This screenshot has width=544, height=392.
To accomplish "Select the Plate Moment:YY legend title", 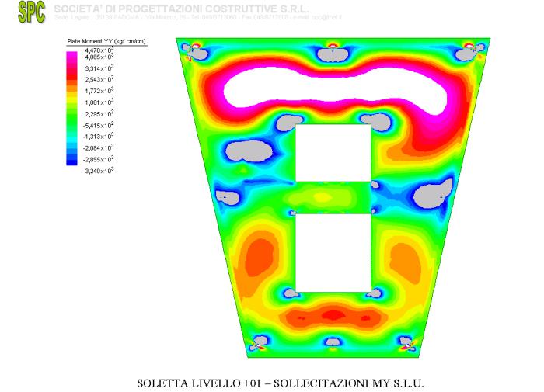I will pyautogui.click(x=106, y=41).
